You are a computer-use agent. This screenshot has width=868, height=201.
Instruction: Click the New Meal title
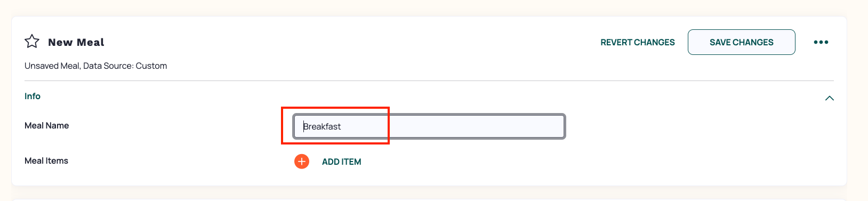tap(76, 42)
